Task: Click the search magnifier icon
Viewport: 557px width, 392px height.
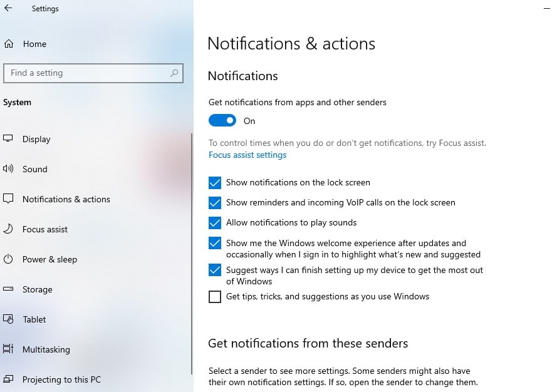Action: [174, 73]
